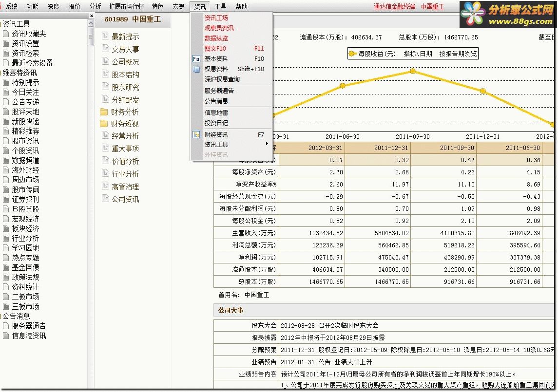Click the document icon next to 高管治理
This screenshot has height=392, width=558.
click(105, 186)
